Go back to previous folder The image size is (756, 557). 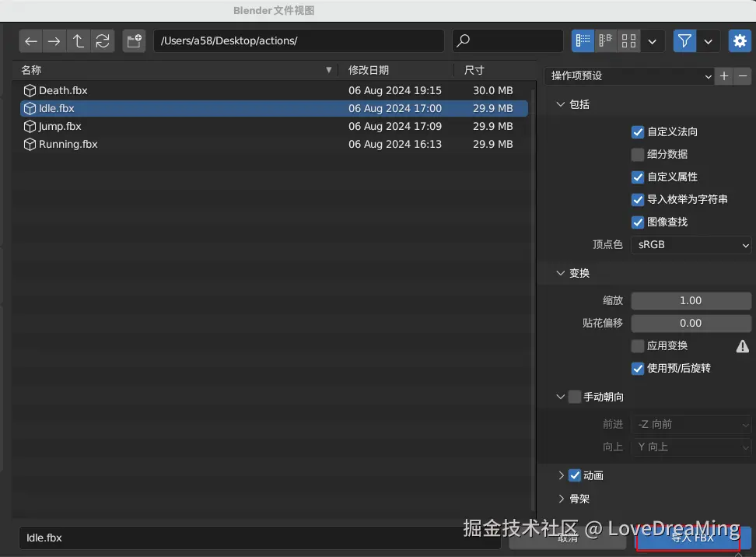pos(31,41)
